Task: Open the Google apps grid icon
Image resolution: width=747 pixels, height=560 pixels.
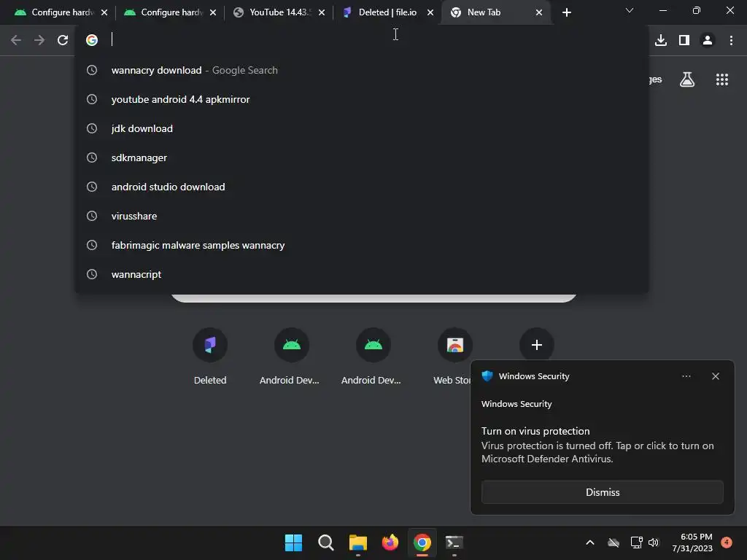Action: pos(722,79)
